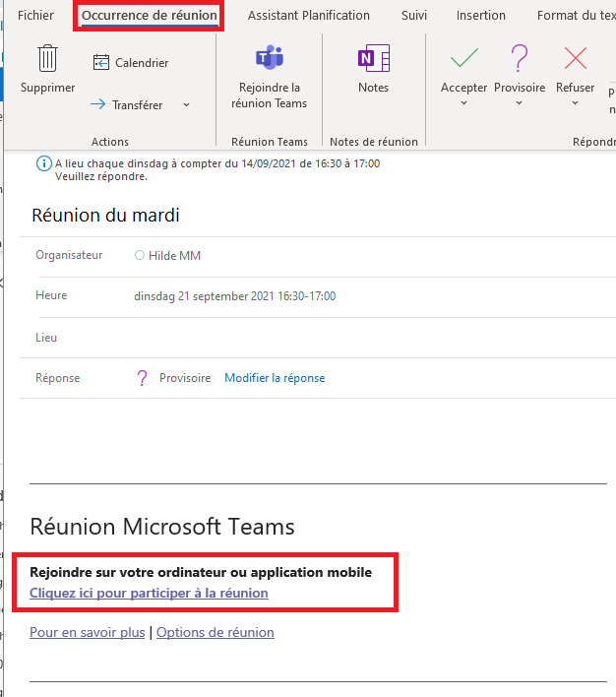
Task: Click the presence circle next to Hilde MM
Action: point(140,255)
